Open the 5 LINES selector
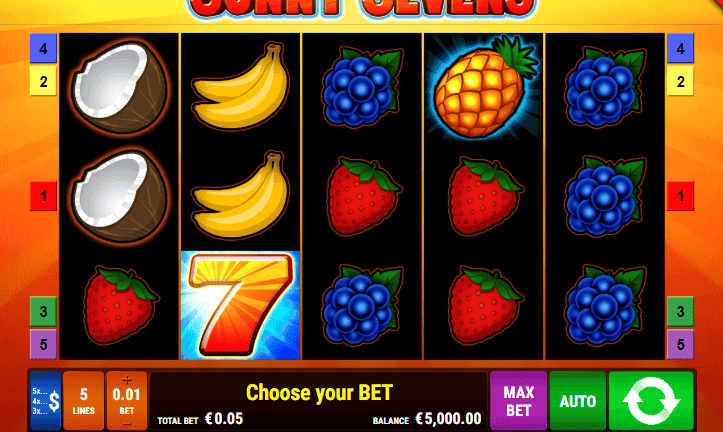This screenshot has height=432, width=723. (x=83, y=401)
